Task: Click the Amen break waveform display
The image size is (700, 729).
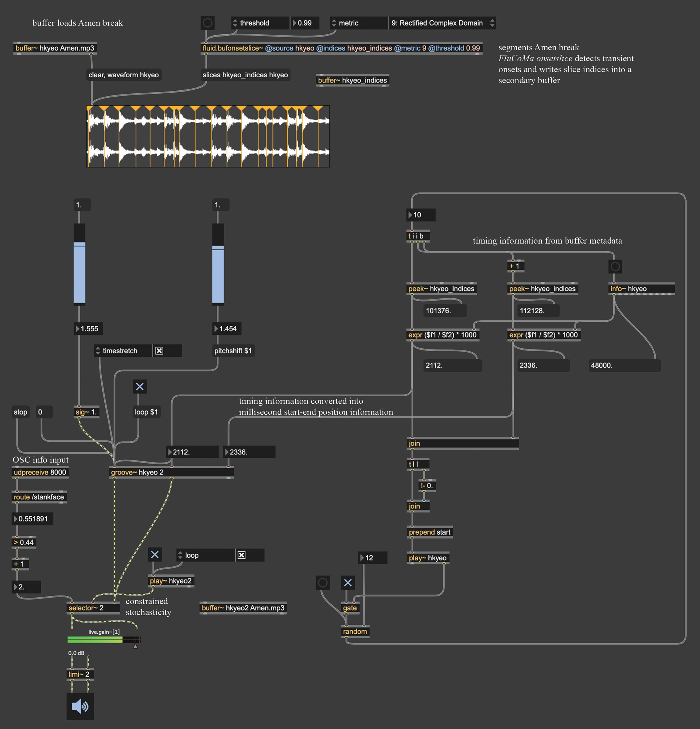Action: [x=208, y=136]
